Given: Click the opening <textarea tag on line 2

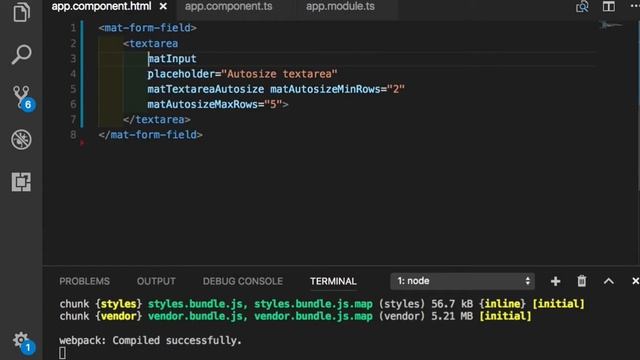Looking at the screenshot, I should pyautogui.click(x=150, y=43).
